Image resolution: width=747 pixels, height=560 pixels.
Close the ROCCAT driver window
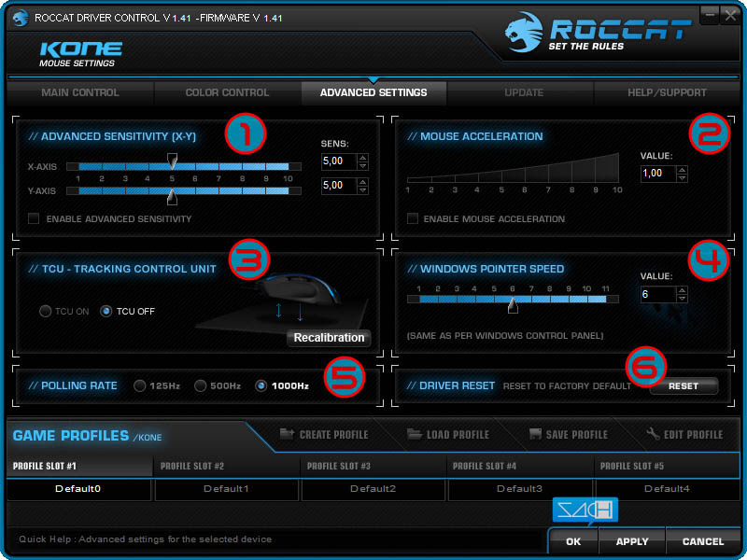(x=730, y=15)
